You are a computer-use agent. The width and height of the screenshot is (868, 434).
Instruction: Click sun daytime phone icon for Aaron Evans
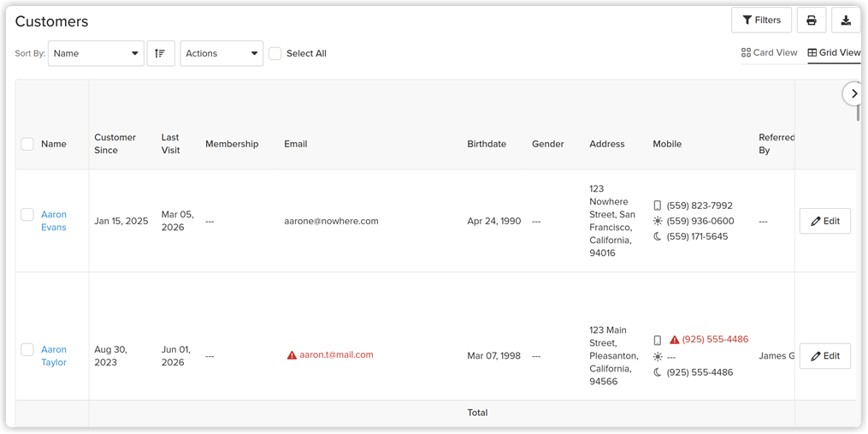pyautogui.click(x=658, y=221)
